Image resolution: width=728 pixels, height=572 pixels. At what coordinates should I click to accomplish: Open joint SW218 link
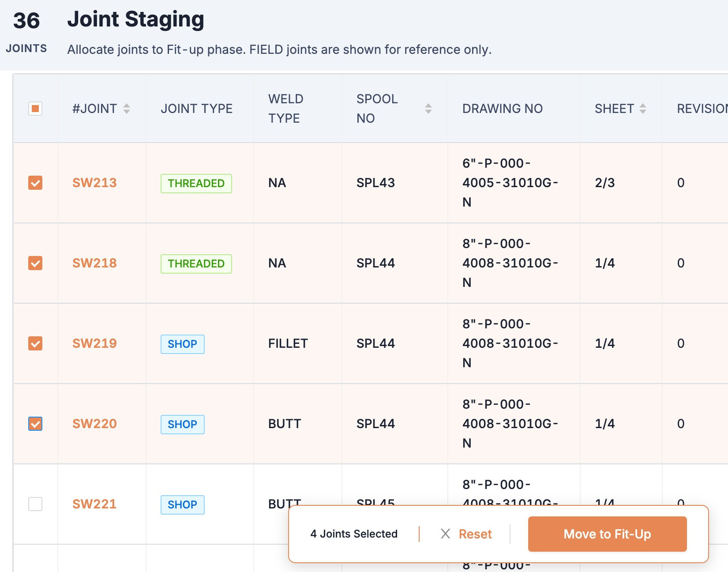click(94, 263)
